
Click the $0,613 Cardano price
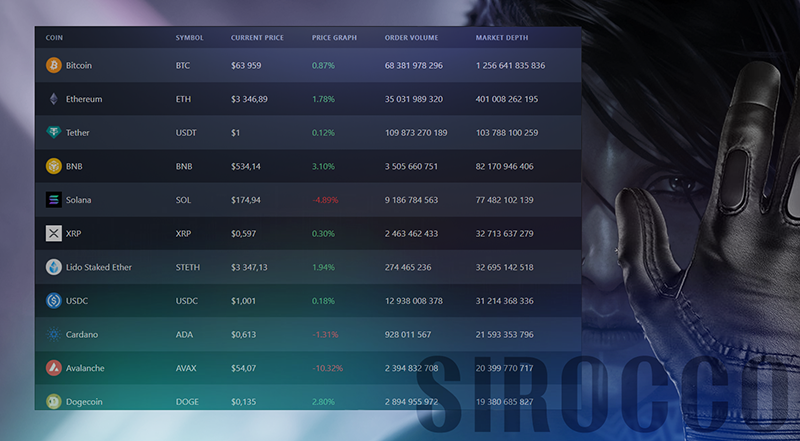pos(243,335)
